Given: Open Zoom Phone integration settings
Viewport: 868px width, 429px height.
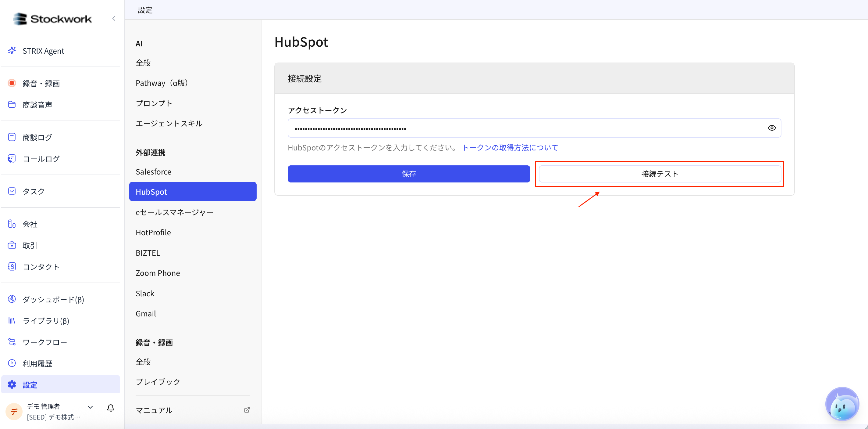Looking at the screenshot, I should (x=193, y=273).
